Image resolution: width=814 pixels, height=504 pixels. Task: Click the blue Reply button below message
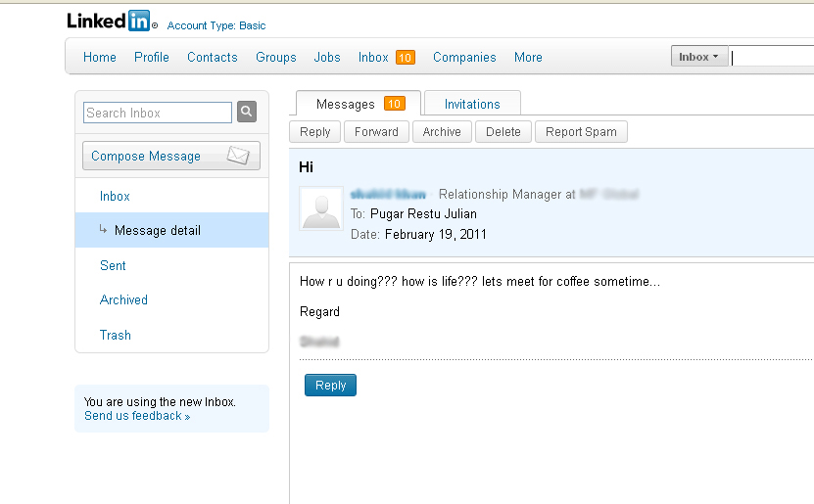click(x=330, y=386)
